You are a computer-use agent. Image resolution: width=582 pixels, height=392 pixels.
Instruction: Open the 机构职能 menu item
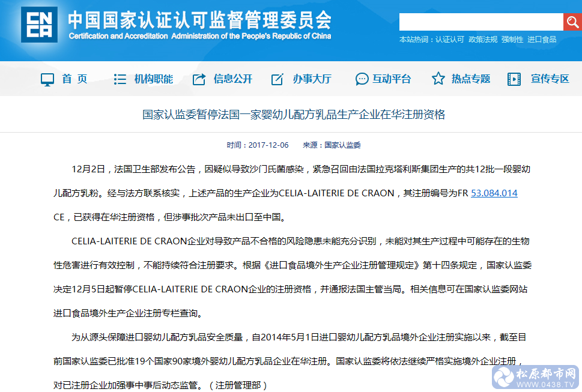coord(154,79)
